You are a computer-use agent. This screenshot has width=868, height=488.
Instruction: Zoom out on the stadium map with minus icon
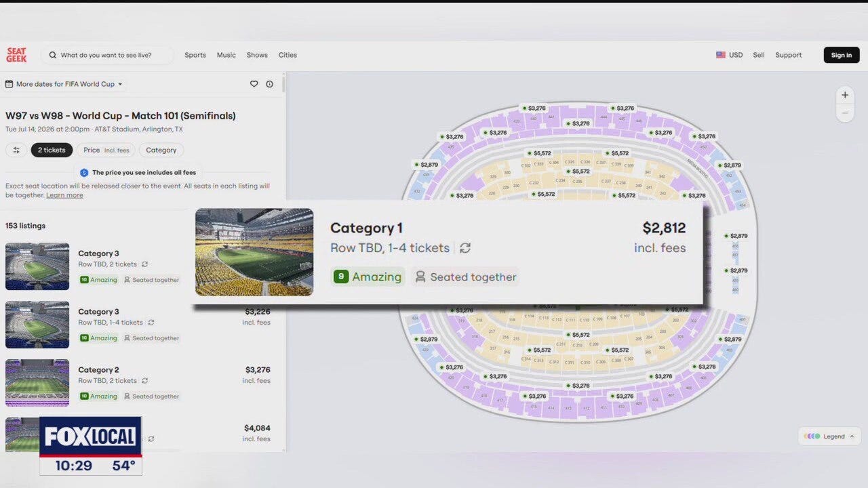point(844,113)
